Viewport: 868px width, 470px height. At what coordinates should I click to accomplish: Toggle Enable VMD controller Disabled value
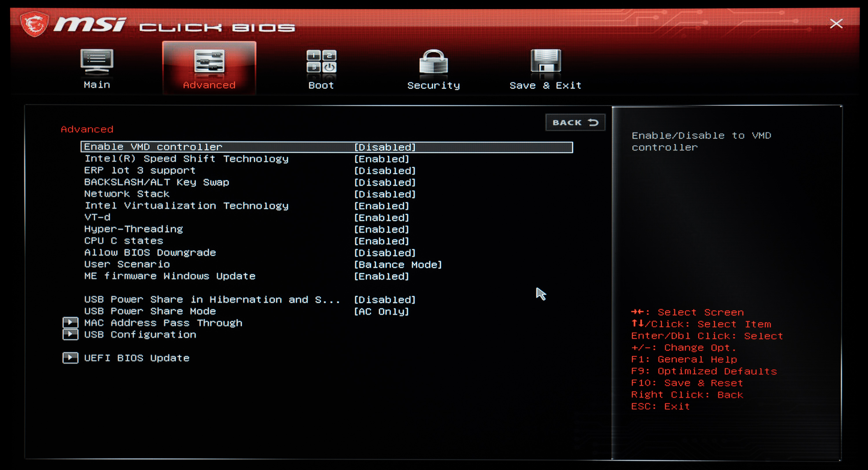point(385,147)
